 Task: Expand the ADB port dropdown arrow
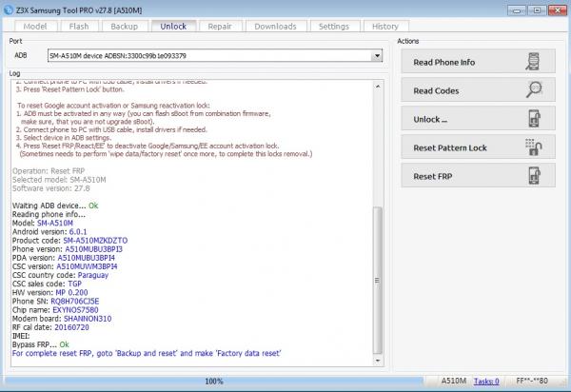(377, 56)
